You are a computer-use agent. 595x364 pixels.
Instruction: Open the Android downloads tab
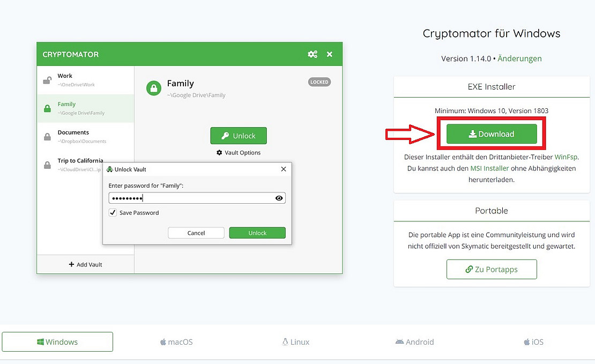[x=414, y=341]
